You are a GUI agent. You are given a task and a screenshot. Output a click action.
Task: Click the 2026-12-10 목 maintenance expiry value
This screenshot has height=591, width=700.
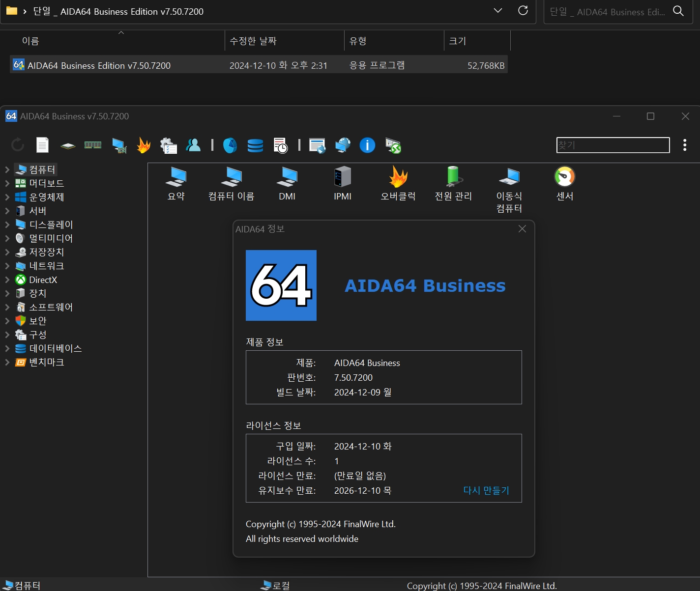(x=363, y=490)
